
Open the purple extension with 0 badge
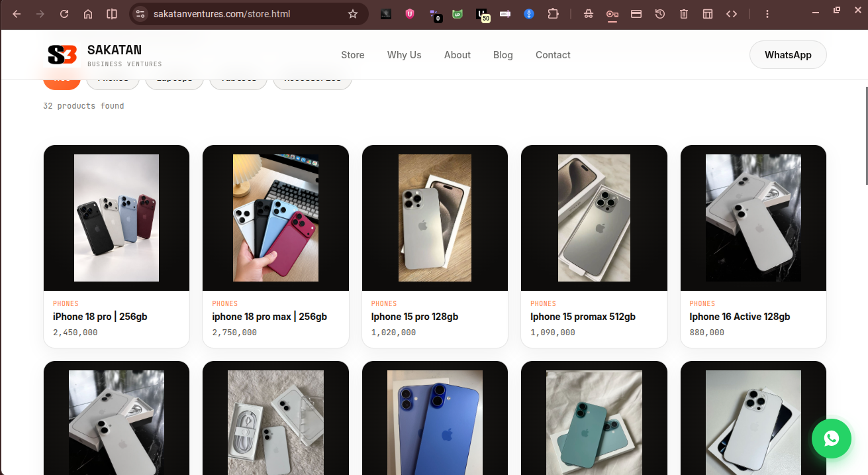click(x=434, y=15)
